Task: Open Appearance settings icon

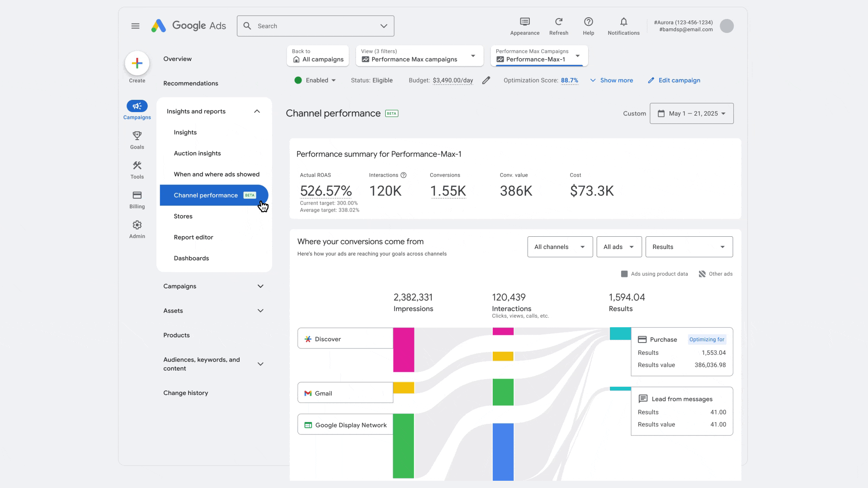Action: click(x=524, y=22)
